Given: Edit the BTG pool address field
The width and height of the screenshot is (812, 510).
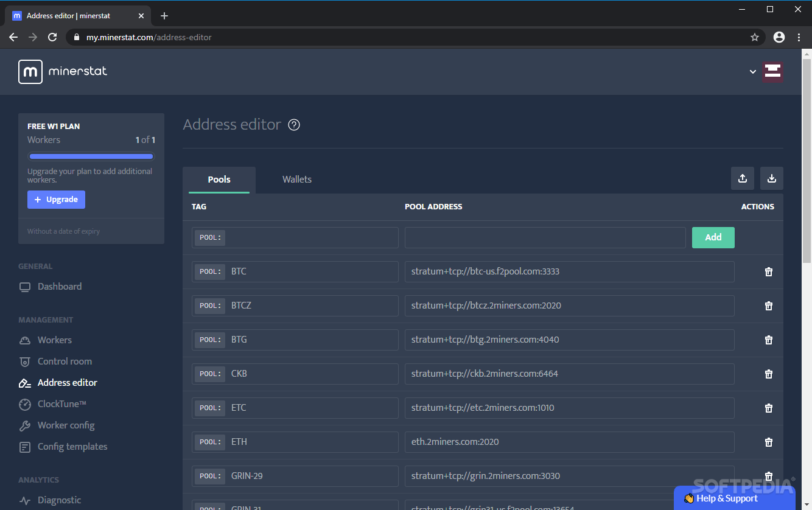Looking at the screenshot, I should (570, 340).
